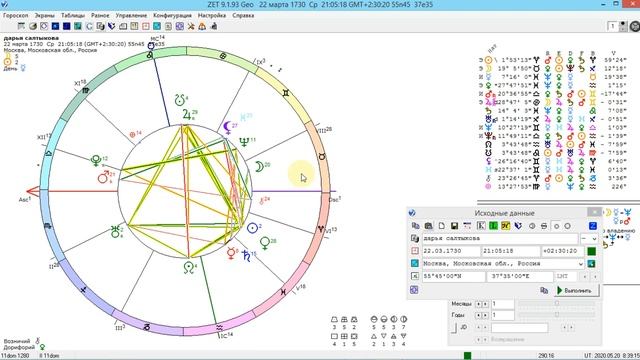Click the Jupiter glyph near the chart top
This screenshot has height=360, width=640.
pyautogui.click(x=187, y=114)
